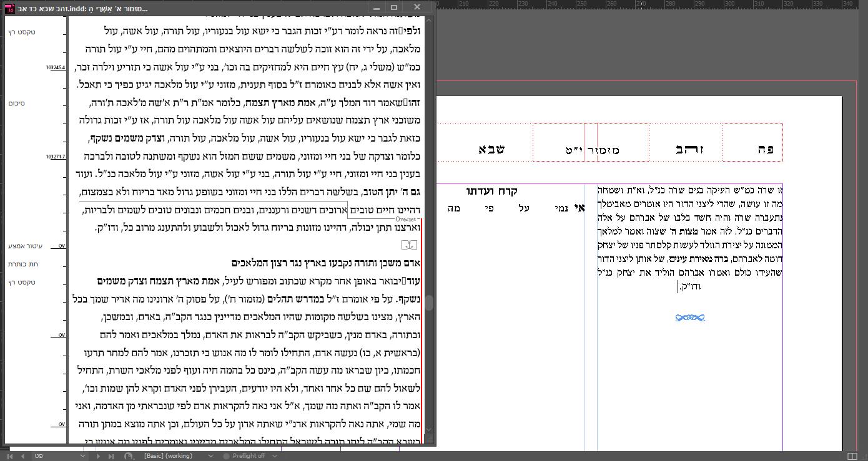Click the page number 'פה' in header
The height and width of the screenshot is (461, 868).
[x=766, y=149]
